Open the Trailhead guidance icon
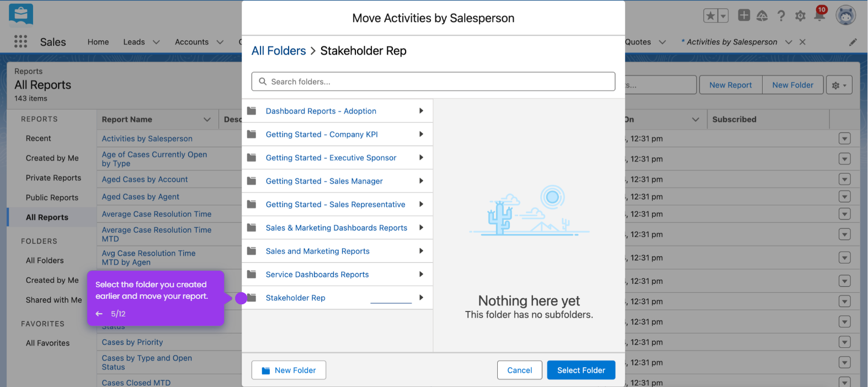The height and width of the screenshot is (387, 868). tap(762, 16)
